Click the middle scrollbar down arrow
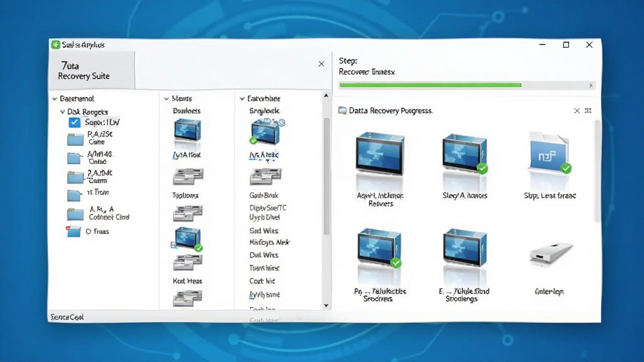 [326, 305]
